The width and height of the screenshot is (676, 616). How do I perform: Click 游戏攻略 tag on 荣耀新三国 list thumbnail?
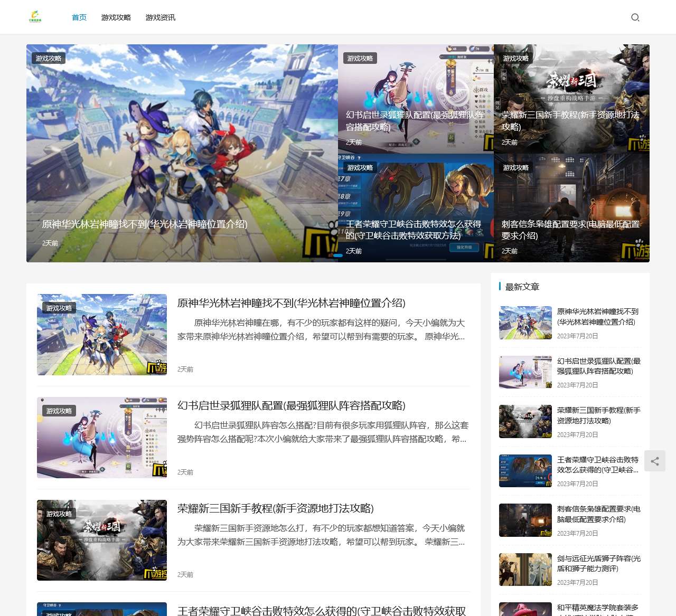coord(59,514)
